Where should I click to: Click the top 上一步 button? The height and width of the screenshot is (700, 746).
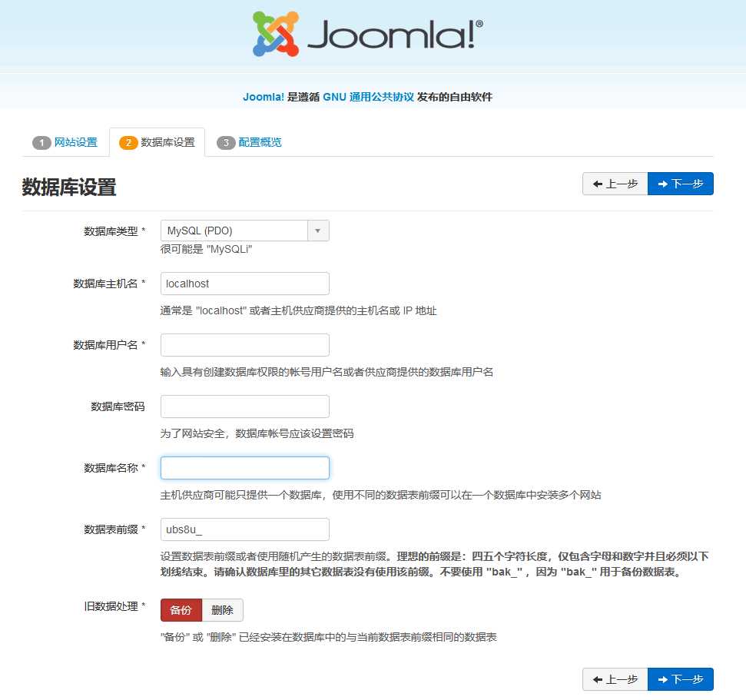(615, 184)
